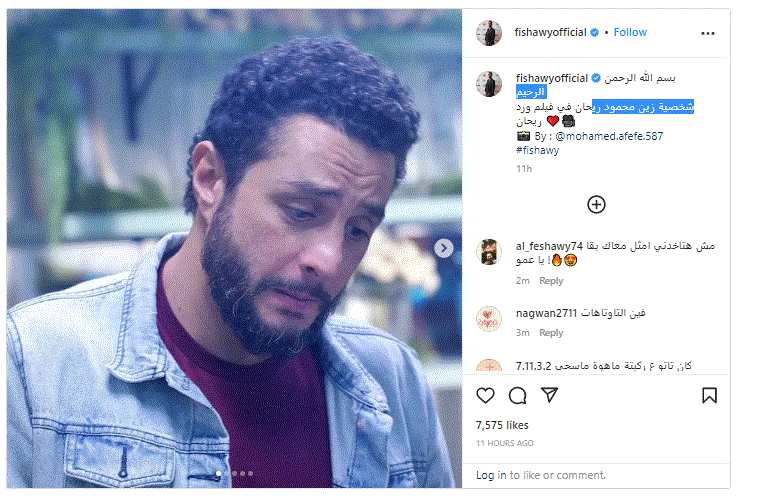Open al_feshawy74 commenter avatar
The height and width of the screenshot is (501, 759).
click(x=489, y=252)
